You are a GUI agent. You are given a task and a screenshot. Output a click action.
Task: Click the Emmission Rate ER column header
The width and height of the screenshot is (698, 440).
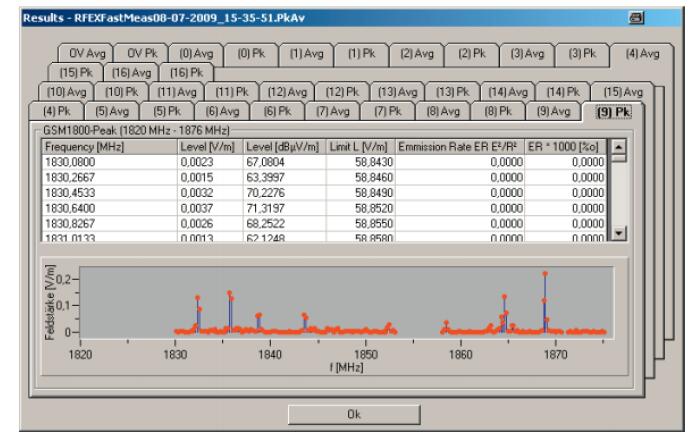459,148
